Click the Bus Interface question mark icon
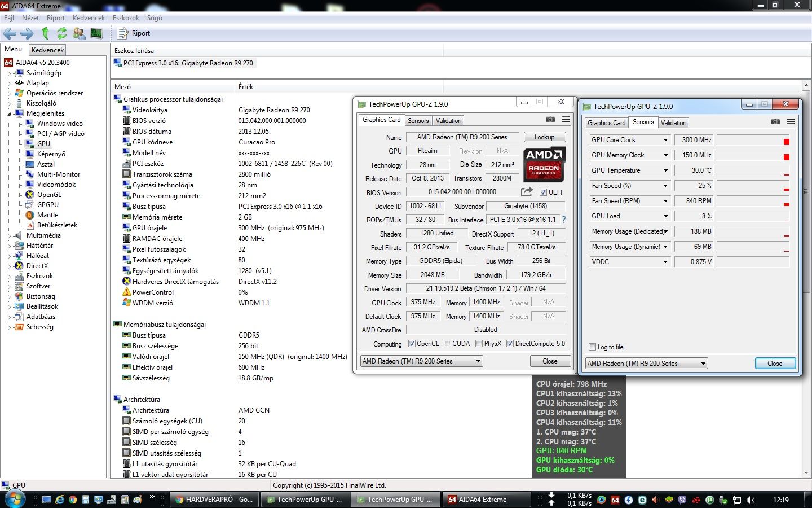Image resolution: width=812 pixels, height=508 pixels. click(563, 220)
